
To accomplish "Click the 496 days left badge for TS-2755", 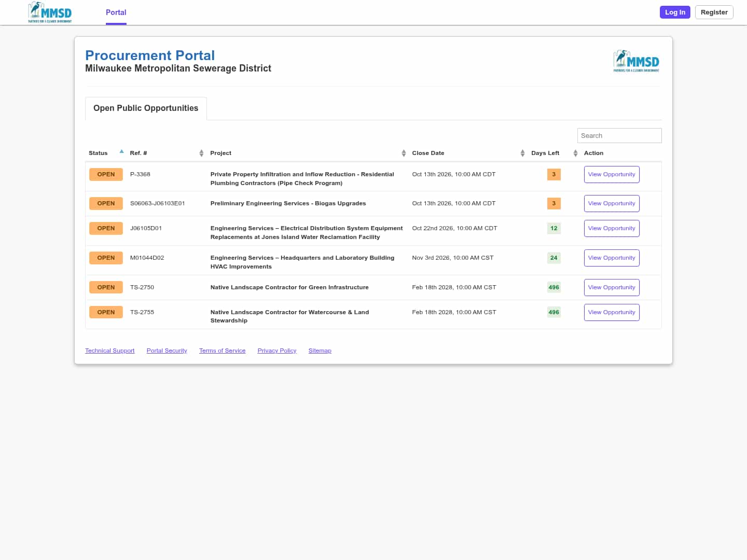I will pyautogui.click(x=554, y=313).
